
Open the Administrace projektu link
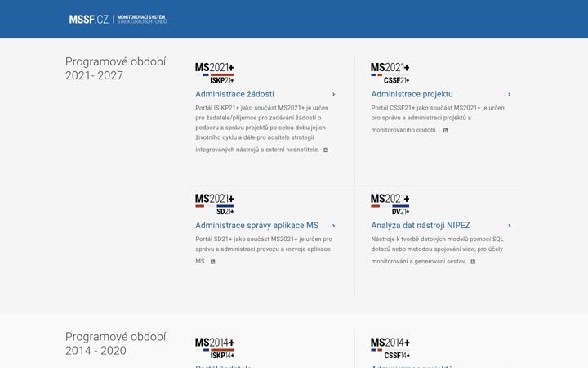click(412, 94)
